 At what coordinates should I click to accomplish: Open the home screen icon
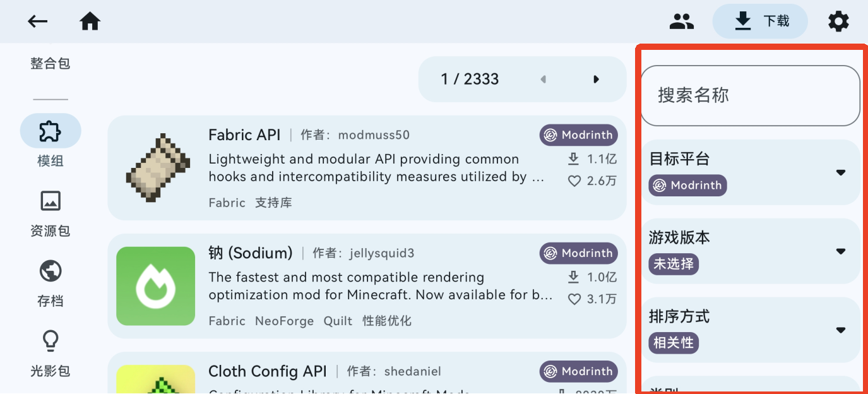point(90,21)
